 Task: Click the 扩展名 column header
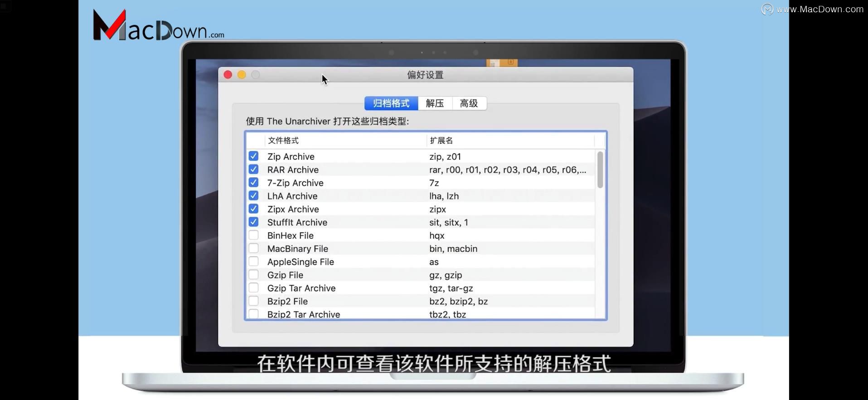[x=441, y=141]
